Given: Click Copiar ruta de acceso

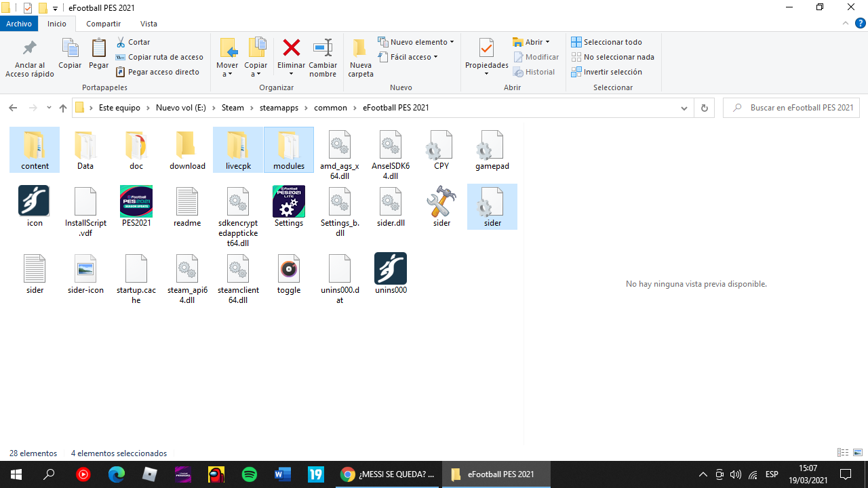Looking at the screenshot, I should click(159, 57).
